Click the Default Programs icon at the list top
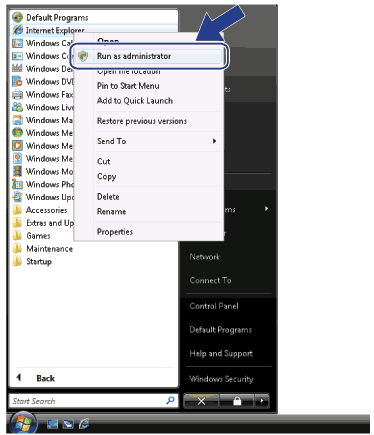374x435 pixels. tap(17, 17)
